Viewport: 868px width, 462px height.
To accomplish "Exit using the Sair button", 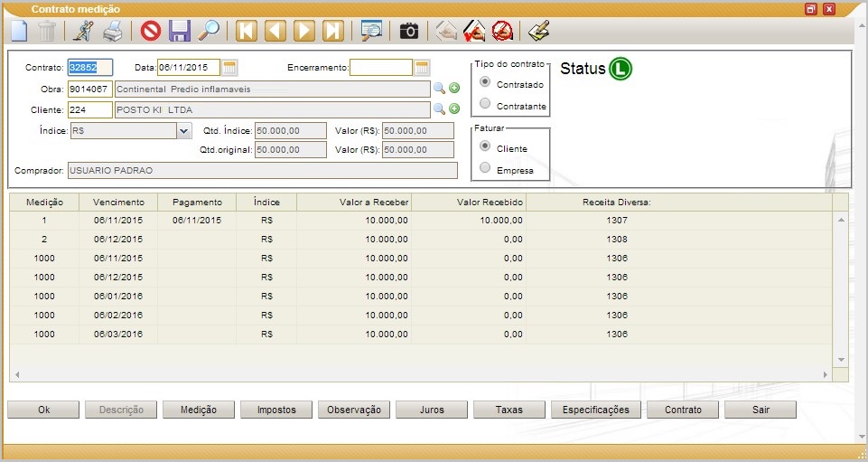I will pyautogui.click(x=761, y=410).
